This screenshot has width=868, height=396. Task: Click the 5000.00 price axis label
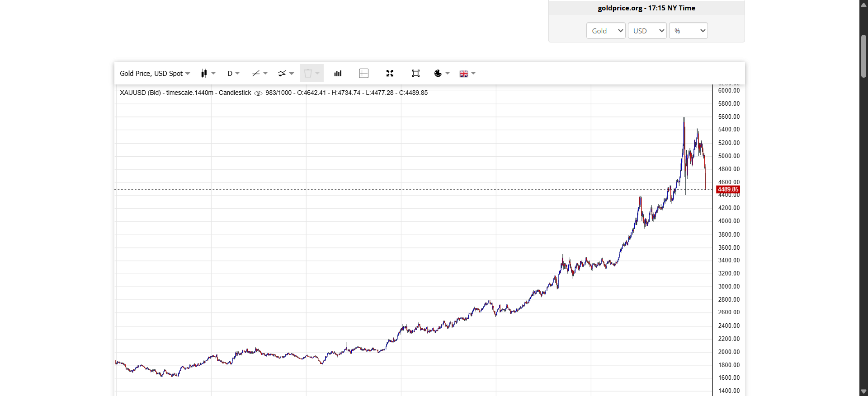[x=729, y=156]
